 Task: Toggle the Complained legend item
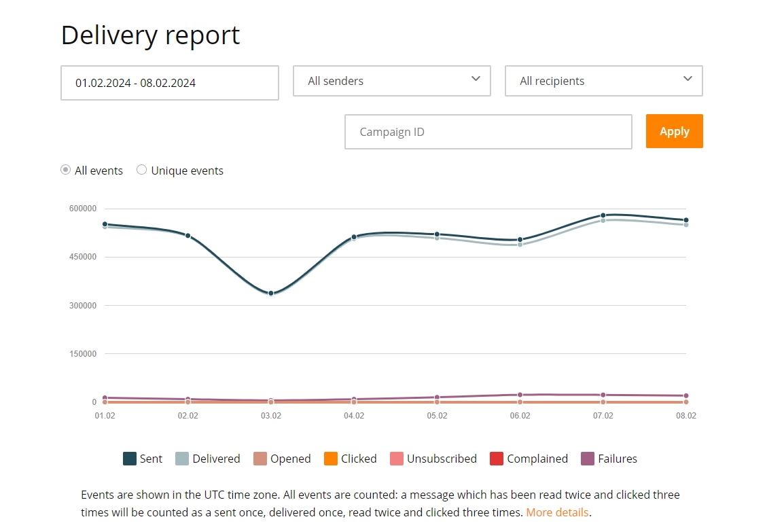click(529, 459)
